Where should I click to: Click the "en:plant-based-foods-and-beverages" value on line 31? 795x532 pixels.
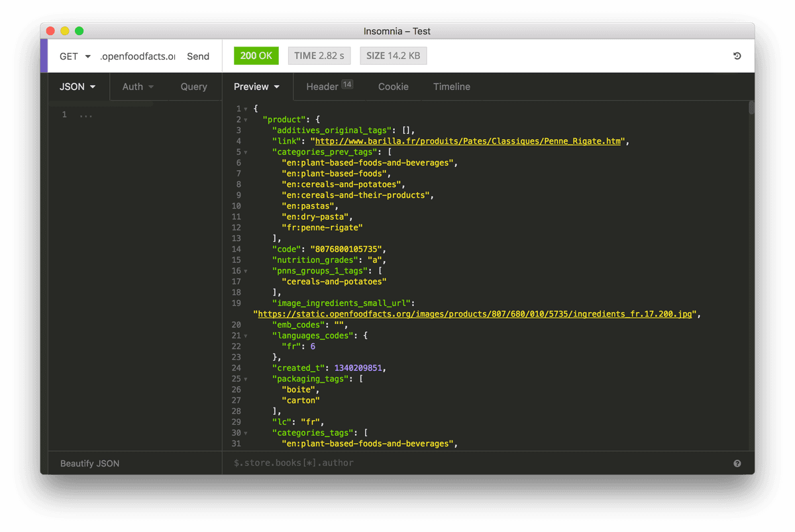[x=367, y=444]
